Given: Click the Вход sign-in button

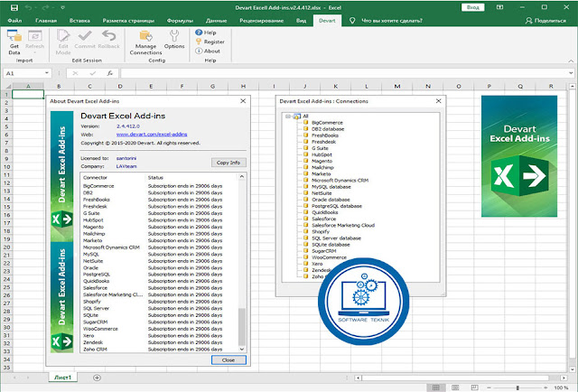Looking at the screenshot, I should tap(473, 7).
